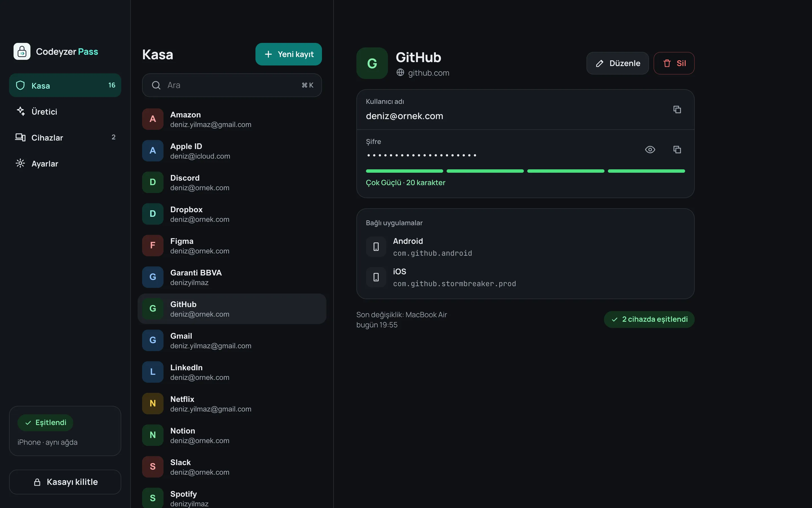Open the github.com website link
Image resolution: width=812 pixels, height=508 pixels.
[429, 73]
